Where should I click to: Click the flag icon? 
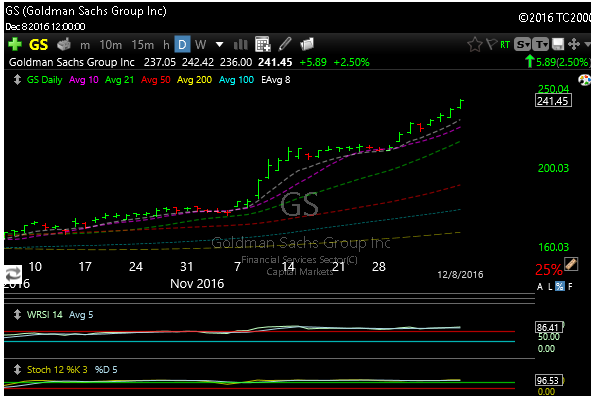[x=491, y=44]
